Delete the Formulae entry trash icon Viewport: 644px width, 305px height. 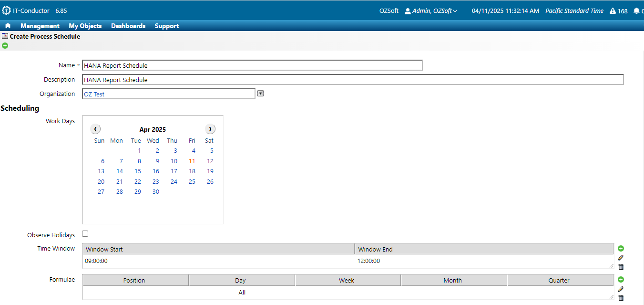[621, 298]
